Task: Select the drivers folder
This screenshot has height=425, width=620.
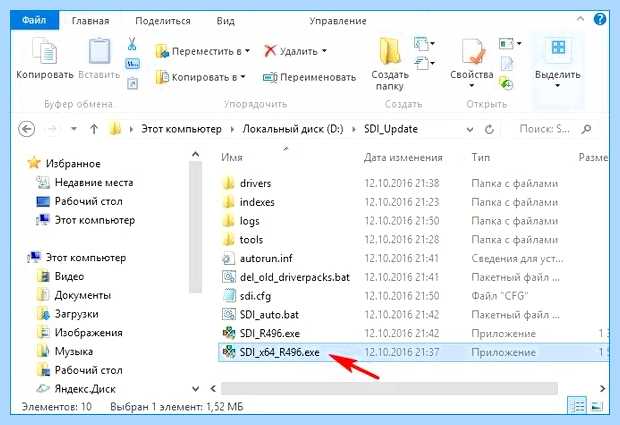Action: click(x=255, y=184)
